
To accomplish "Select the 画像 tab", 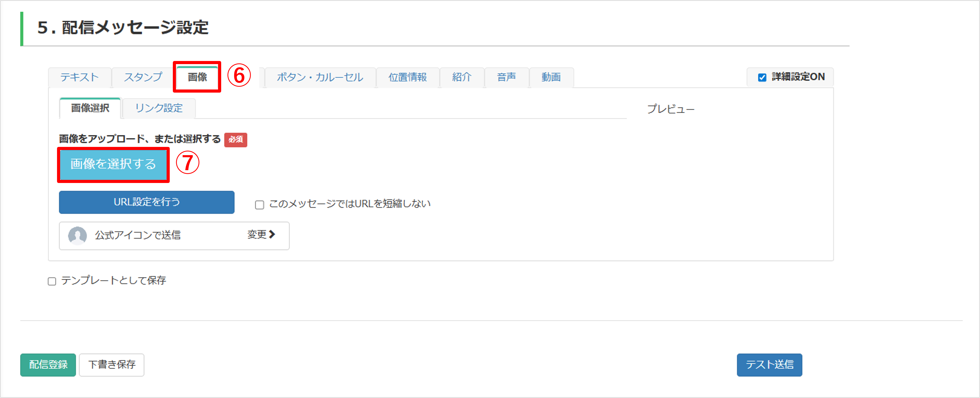I will [x=197, y=77].
